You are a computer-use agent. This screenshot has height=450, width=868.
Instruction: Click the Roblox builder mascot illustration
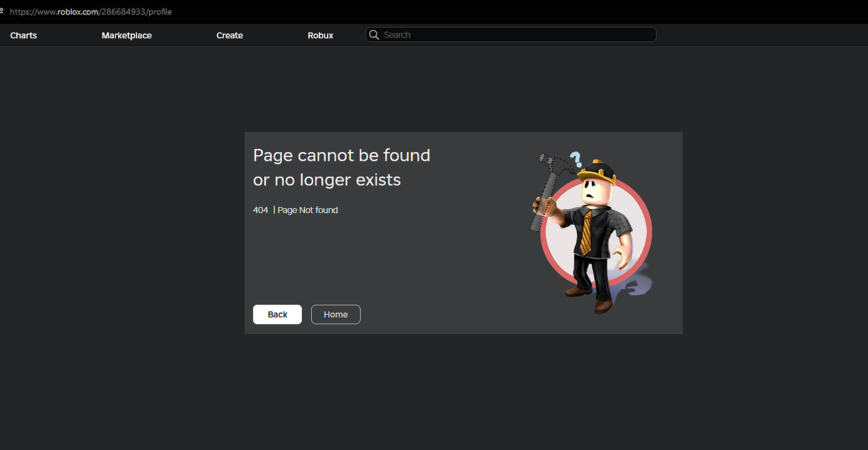[x=591, y=233]
